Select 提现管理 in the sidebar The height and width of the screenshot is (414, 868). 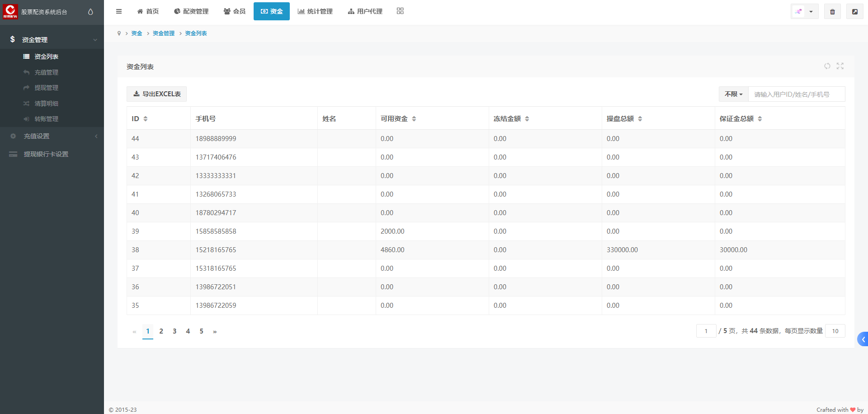pyautogui.click(x=46, y=88)
